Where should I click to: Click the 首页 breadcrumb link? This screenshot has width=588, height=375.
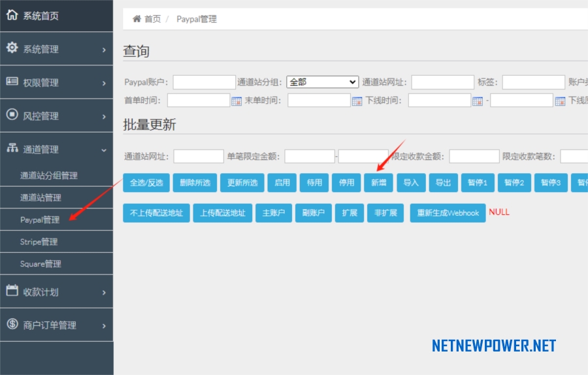tap(153, 19)
